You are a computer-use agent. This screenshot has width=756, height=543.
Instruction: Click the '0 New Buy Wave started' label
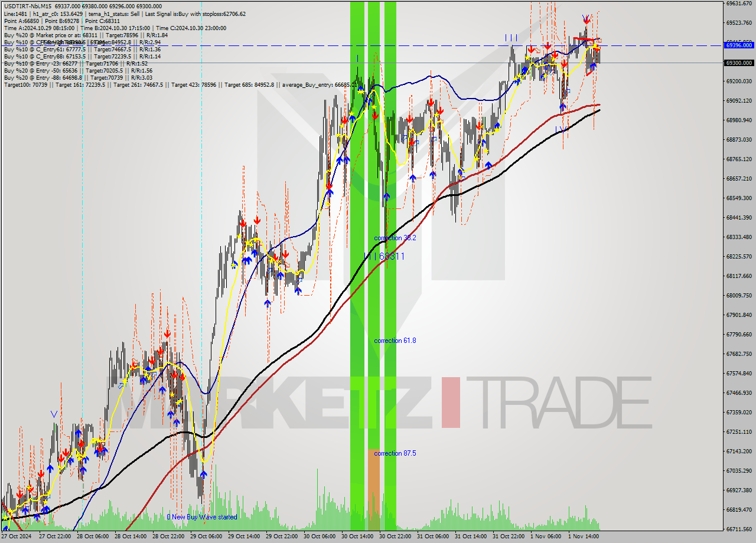tap(201, 517)
